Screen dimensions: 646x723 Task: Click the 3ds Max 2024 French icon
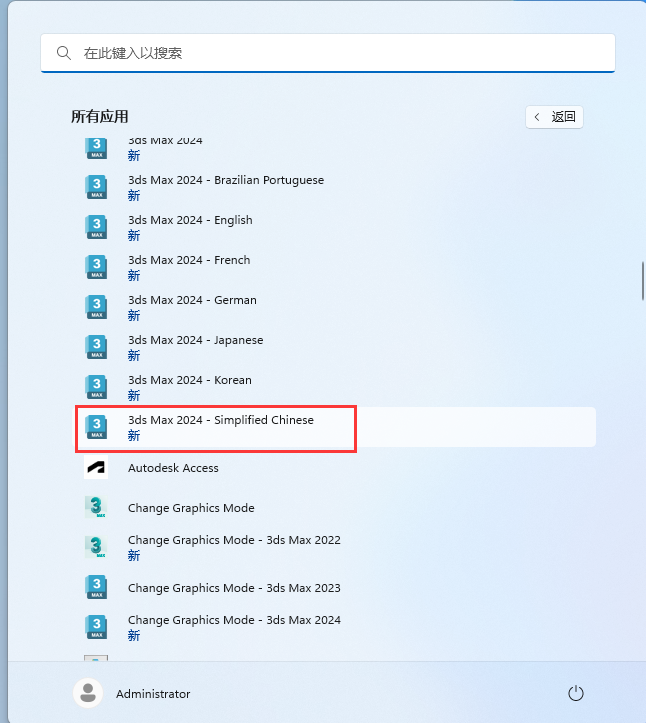(x=96, y=267)
